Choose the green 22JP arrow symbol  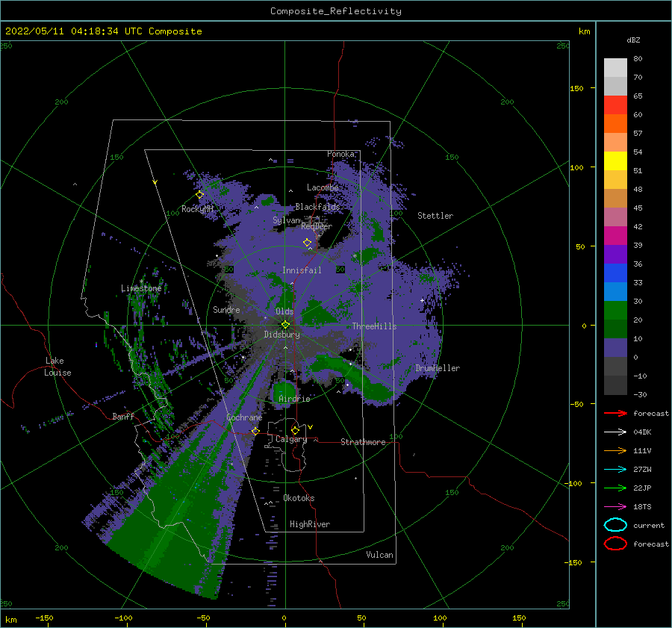coord(615,488)
